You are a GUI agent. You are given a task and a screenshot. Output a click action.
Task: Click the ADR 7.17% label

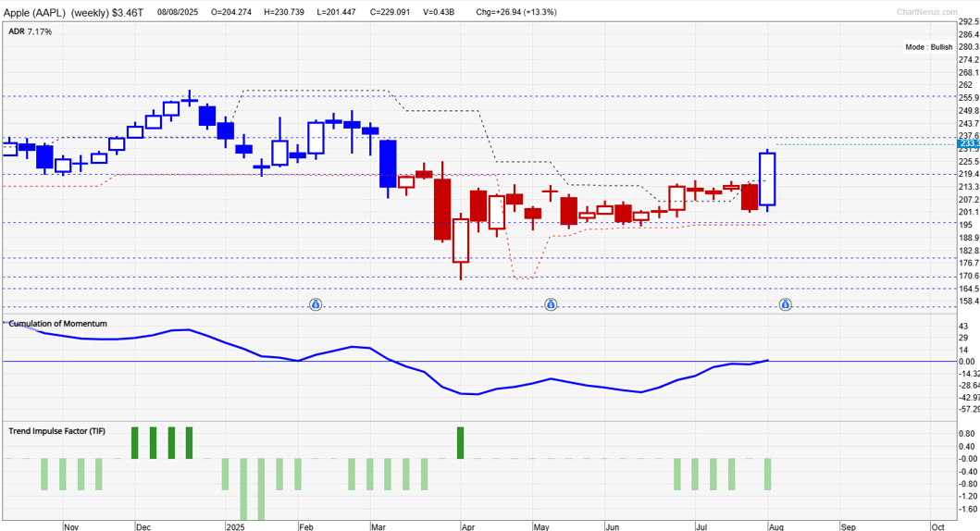click(30, 31)
